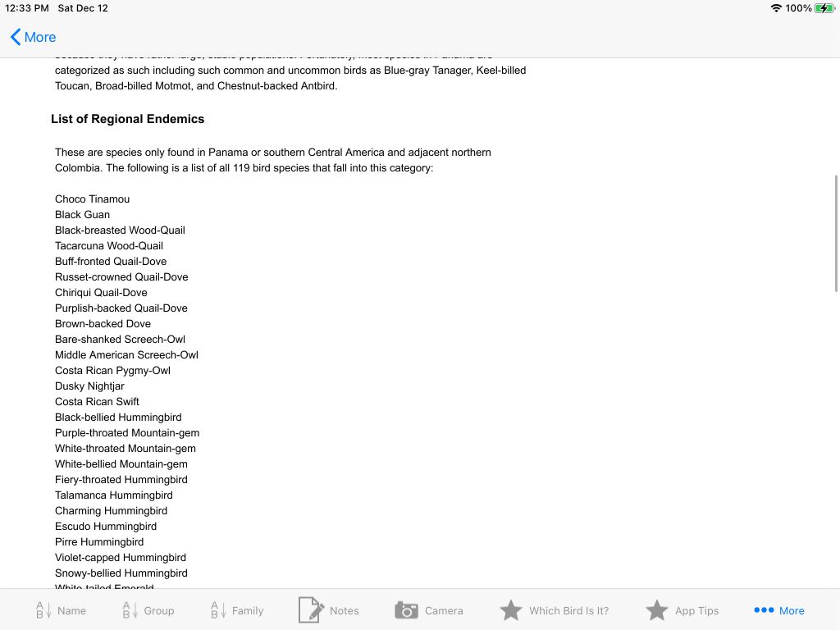Select the Notes tab label
The height and width of the screenshot is (630, 840).
(x=344, y=610)
